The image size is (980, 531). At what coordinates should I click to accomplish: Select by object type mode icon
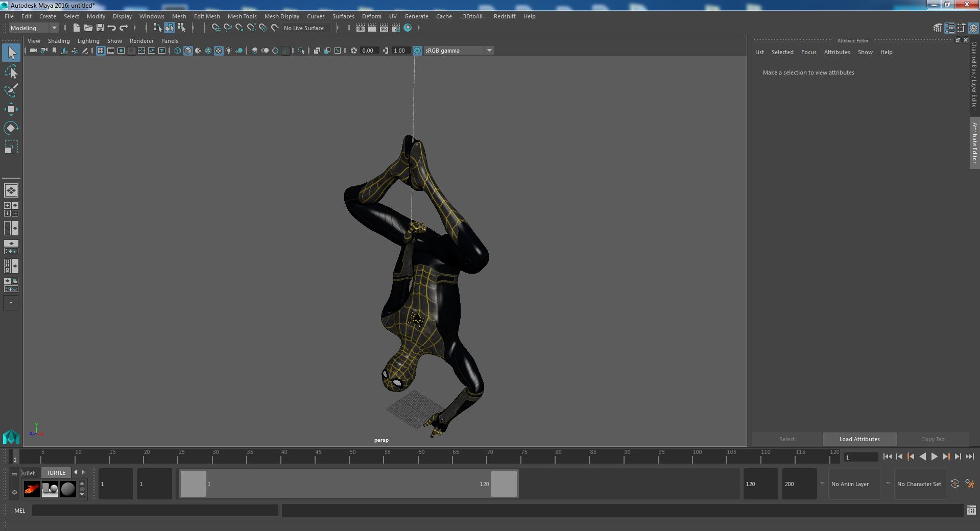click(x=169, y=28)
